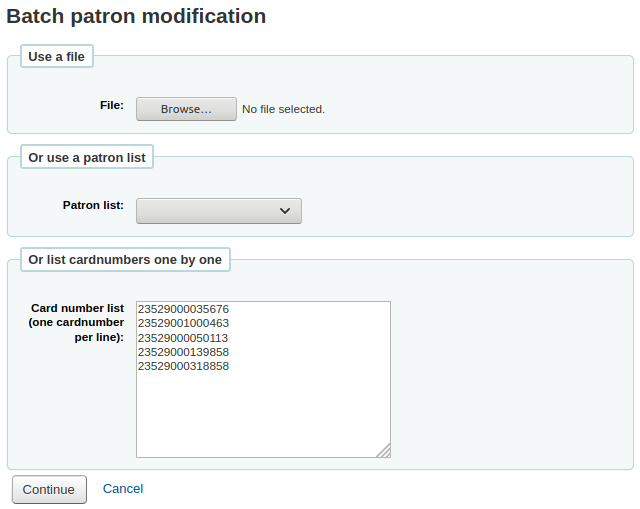This screenshot has width=640, height=509.
Task: Click card number 23529000035676 line
Action: coord(183,309)
